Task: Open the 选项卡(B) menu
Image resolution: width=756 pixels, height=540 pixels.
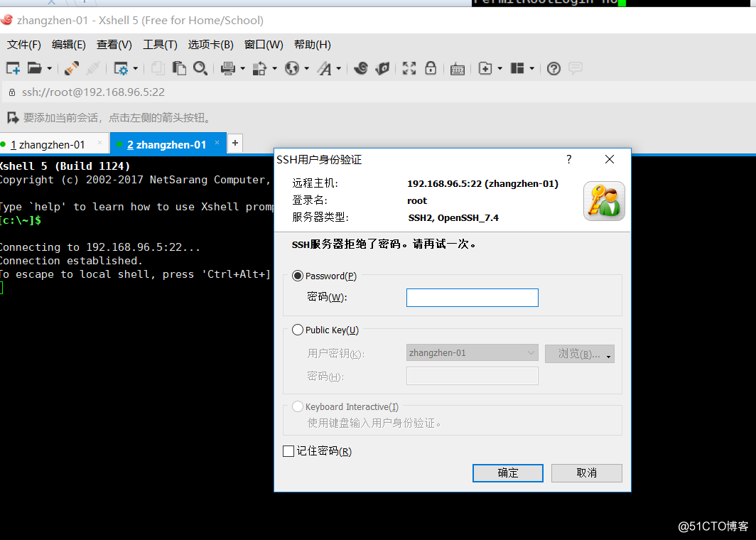Action: (211, 45)
